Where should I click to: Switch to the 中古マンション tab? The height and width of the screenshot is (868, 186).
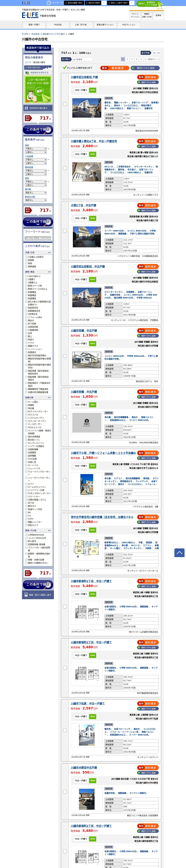(x=129, y=25)
